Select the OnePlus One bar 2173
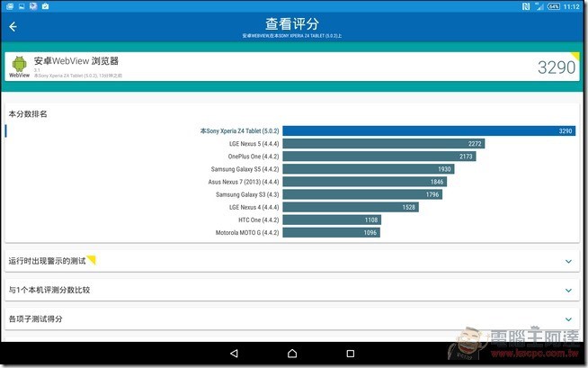 379,157
